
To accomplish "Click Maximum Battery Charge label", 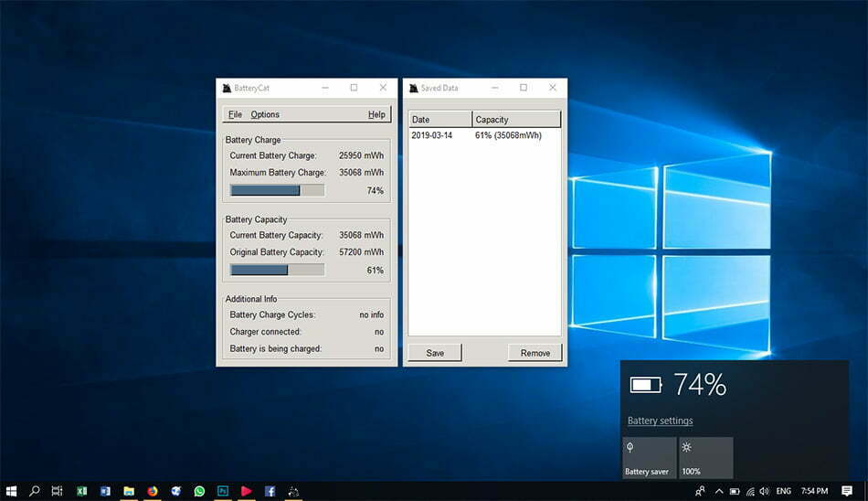I will (x=278, y=173).
